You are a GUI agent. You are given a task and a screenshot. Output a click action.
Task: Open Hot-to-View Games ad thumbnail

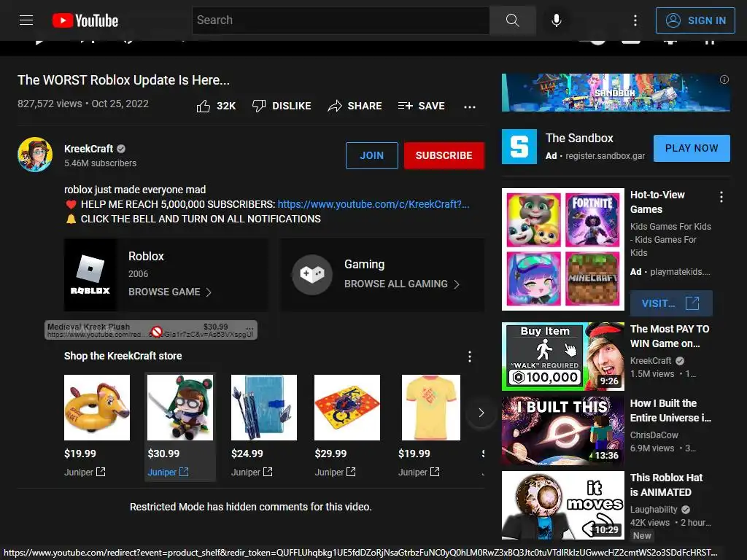pyautogui.click(x=563, y=249)
